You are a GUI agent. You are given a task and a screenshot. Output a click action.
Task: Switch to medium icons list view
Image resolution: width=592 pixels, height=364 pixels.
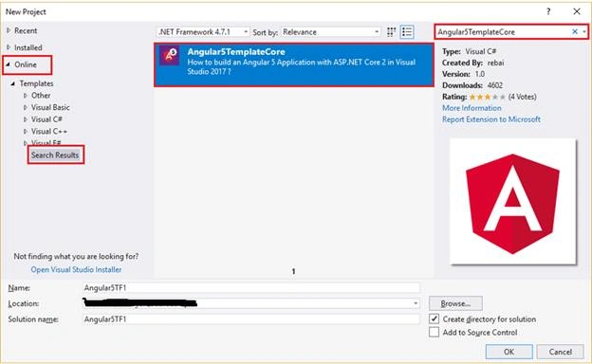(407, 32)
